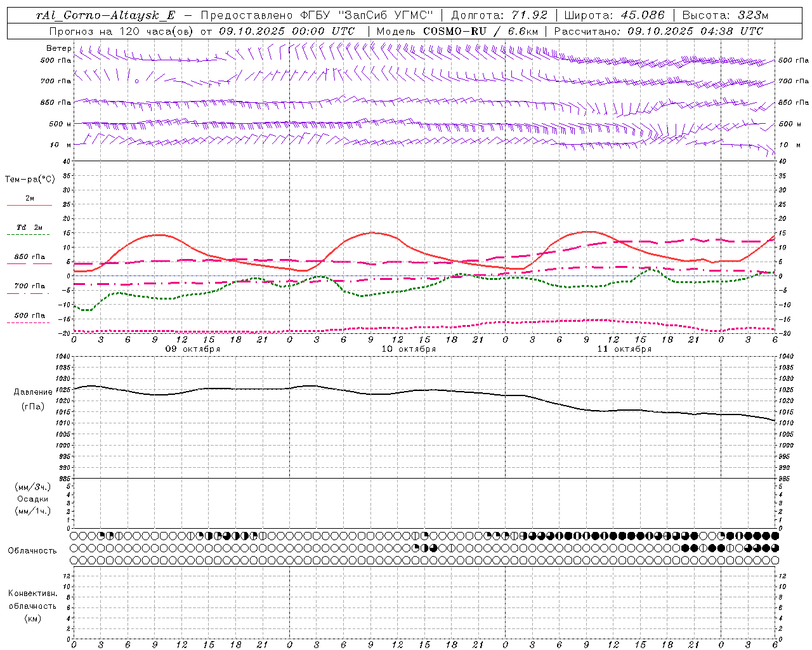Click the 11 октября date label
The width and height of the screenshot is (812, 650).
click(x=624, y=349)
